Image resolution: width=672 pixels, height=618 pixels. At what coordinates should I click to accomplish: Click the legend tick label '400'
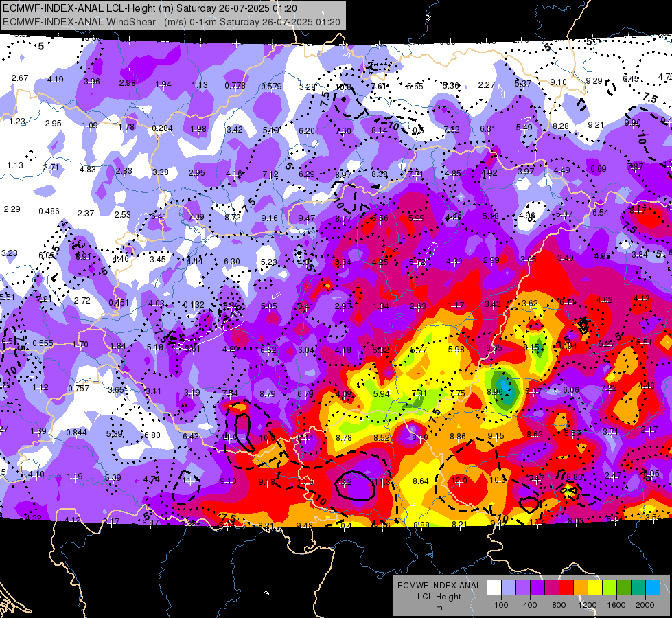pos(530,605)
